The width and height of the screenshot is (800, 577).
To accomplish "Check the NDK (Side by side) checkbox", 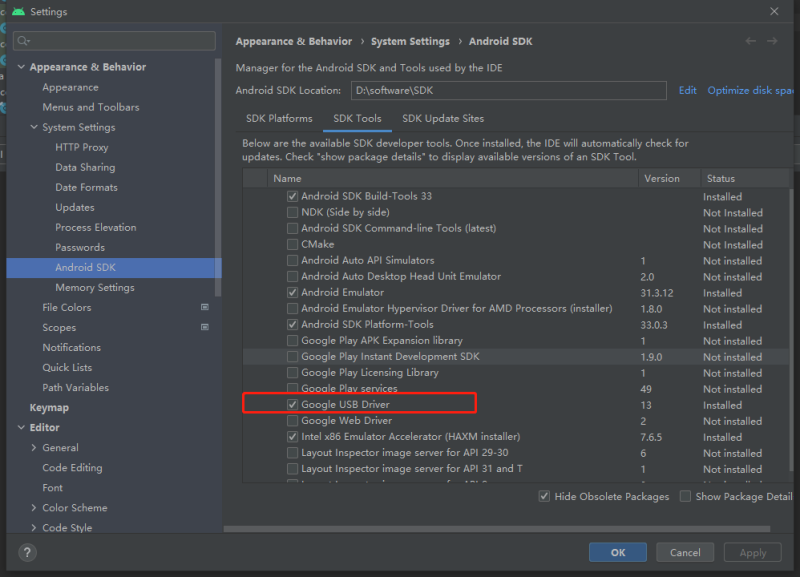I will tap(292, 212).
